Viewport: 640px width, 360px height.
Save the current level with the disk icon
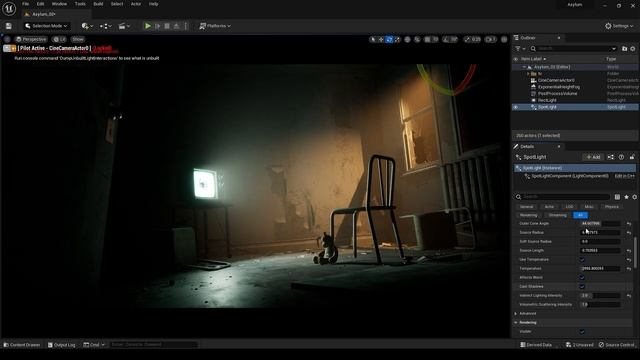point(9,26)
